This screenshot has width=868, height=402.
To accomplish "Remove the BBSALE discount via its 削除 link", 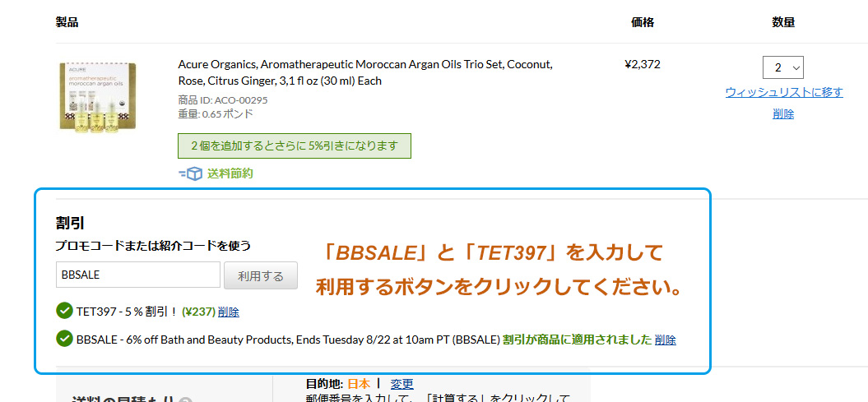I will [666, 340].
